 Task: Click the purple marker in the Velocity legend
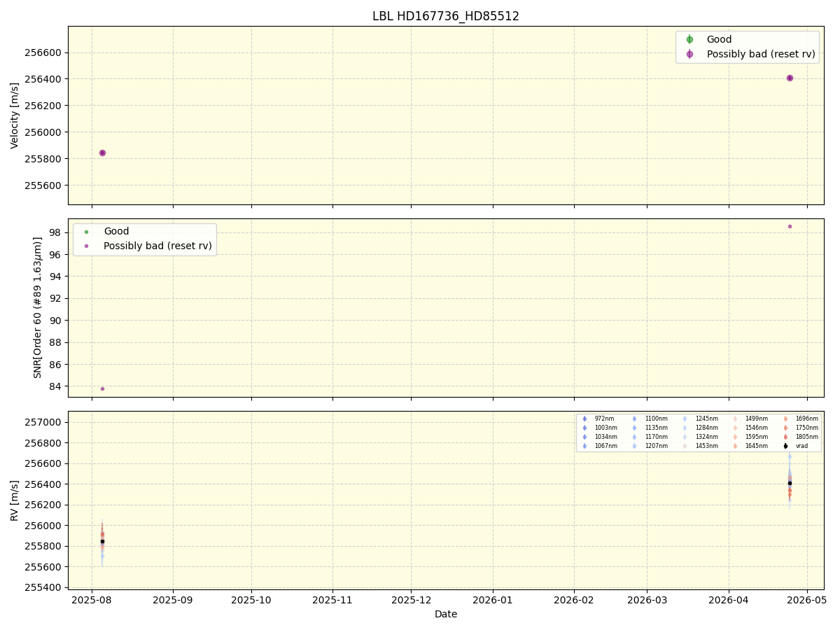[689, 54]
